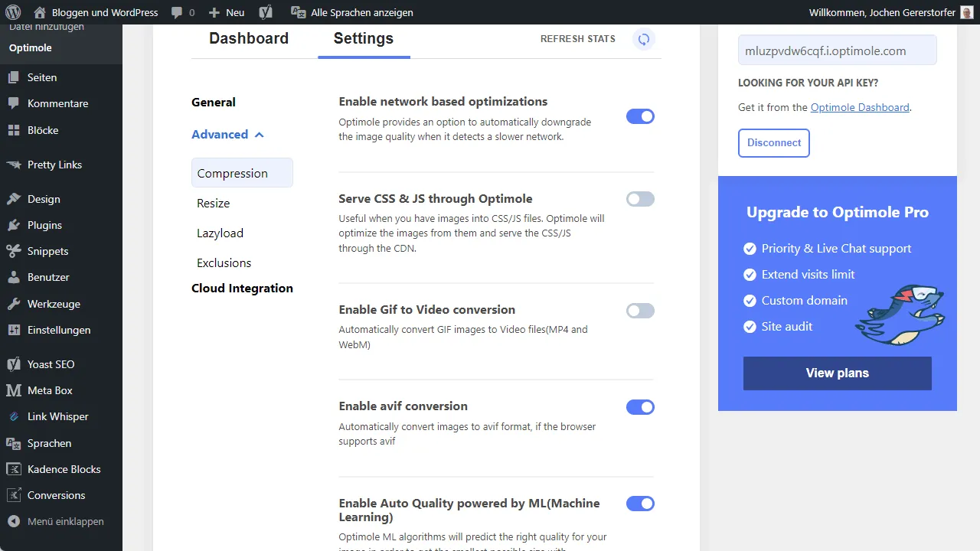The width and height of the screenshot is (980, 551).
Task: Enable Serve CSS & JS through Optimole
Action: tap(640, 199)
